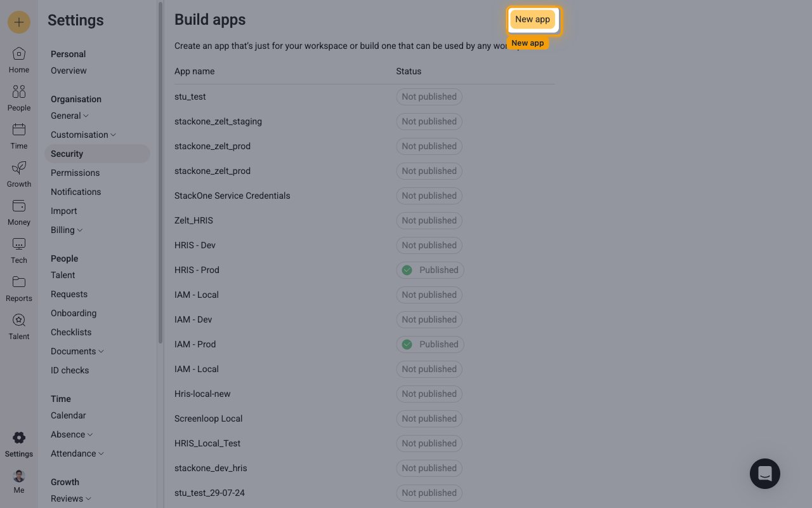812x508 pixels.
Task: Open the ID checks settings item
Action: [x=70, y=370]
